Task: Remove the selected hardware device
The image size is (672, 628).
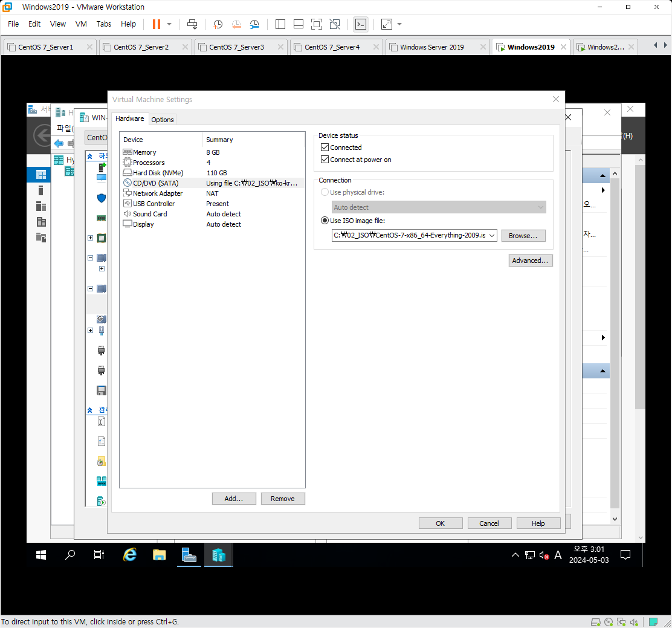Action: tap(283, 499)
